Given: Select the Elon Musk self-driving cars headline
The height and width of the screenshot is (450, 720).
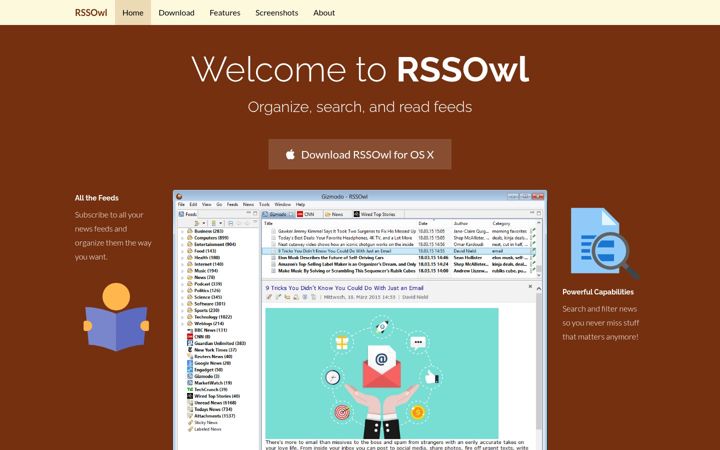Looking at the screenshot, I should pos(331,258).
